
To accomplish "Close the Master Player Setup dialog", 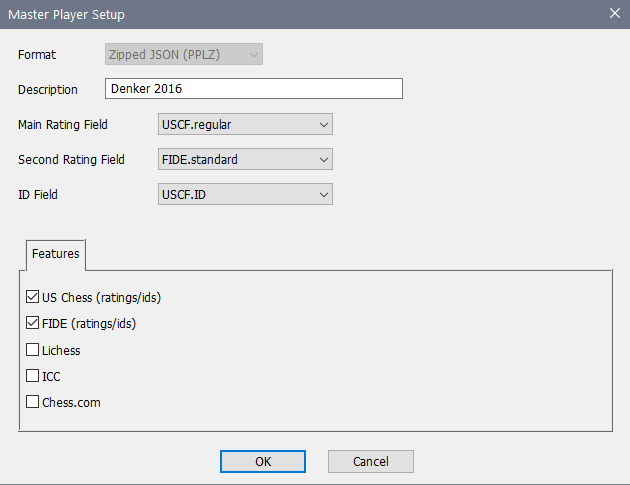I will point(614,14).
